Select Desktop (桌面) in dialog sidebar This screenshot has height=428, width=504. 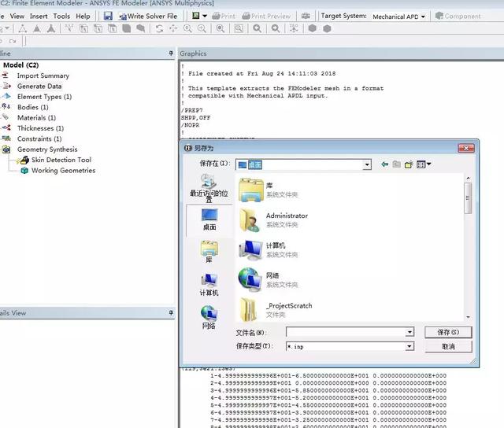click(x=209, y=220)
